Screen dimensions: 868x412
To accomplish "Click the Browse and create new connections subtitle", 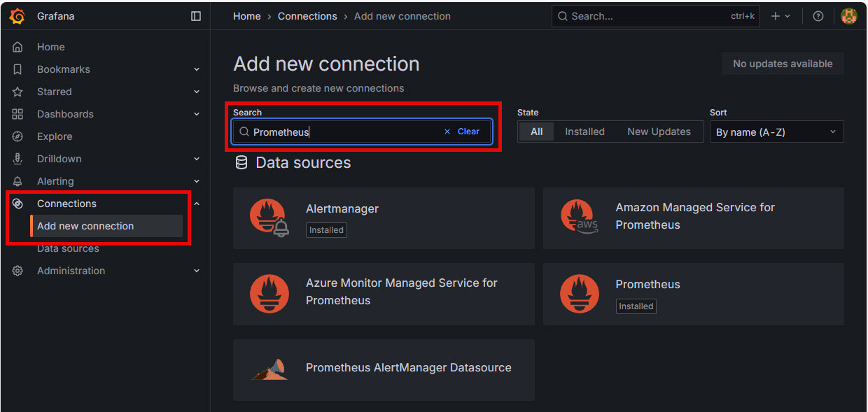I will pyautogui.click(x=318, y=88).
